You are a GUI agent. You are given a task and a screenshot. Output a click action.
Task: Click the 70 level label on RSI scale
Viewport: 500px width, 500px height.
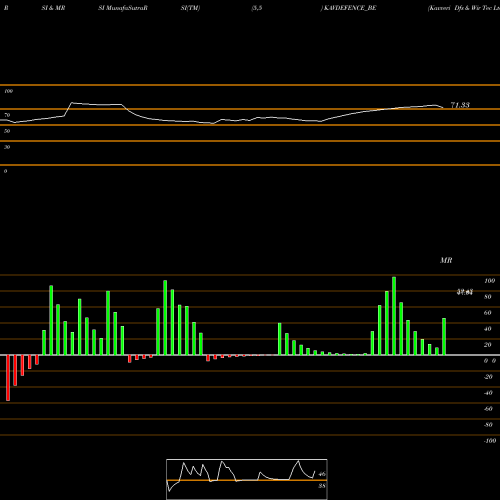7,115
